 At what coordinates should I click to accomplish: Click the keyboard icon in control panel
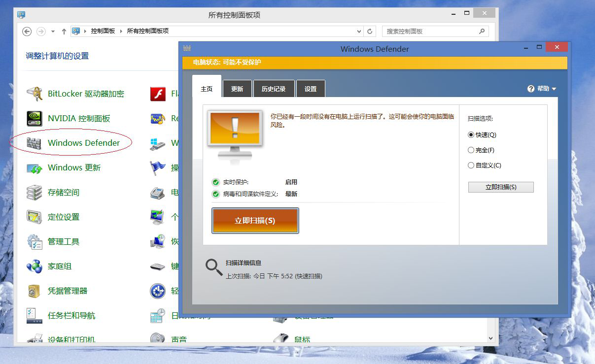[158, 266]
